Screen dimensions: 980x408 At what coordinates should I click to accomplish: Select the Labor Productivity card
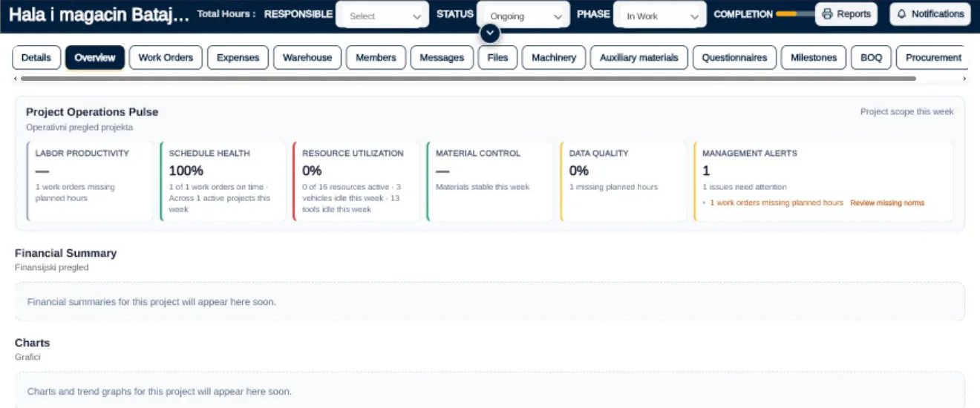[x=90, y=182]
